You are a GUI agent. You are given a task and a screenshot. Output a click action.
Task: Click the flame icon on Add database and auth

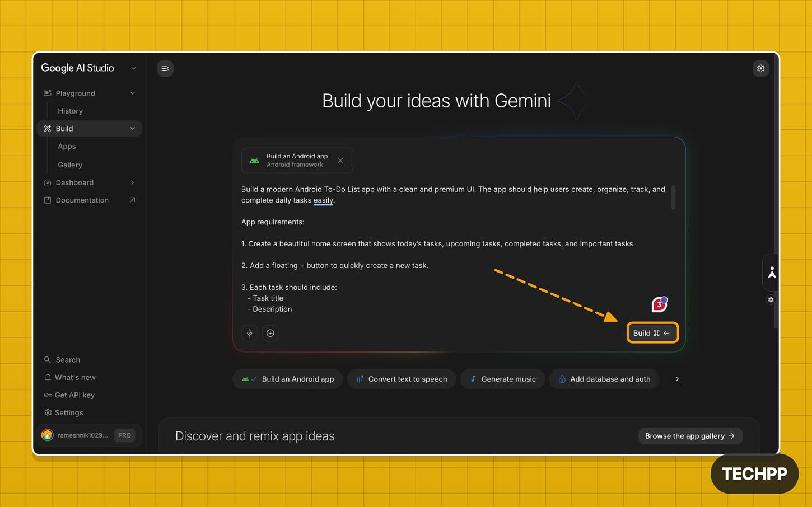click(x=562, y=379)
